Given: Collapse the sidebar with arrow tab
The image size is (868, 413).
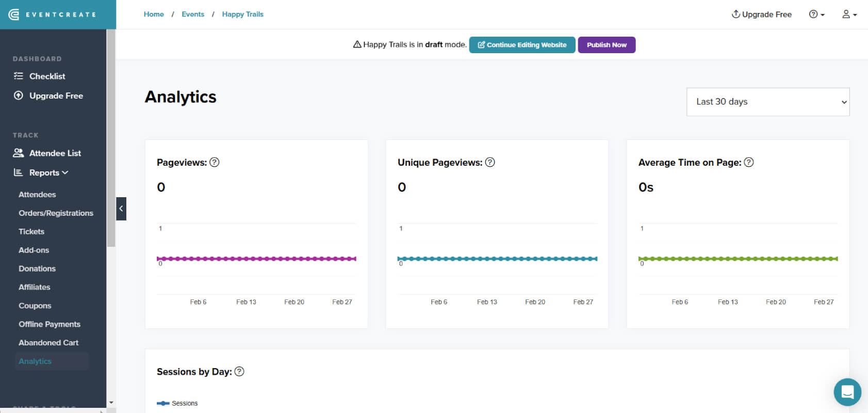Looking at the screenshot, I should click(x=121, y=209).
